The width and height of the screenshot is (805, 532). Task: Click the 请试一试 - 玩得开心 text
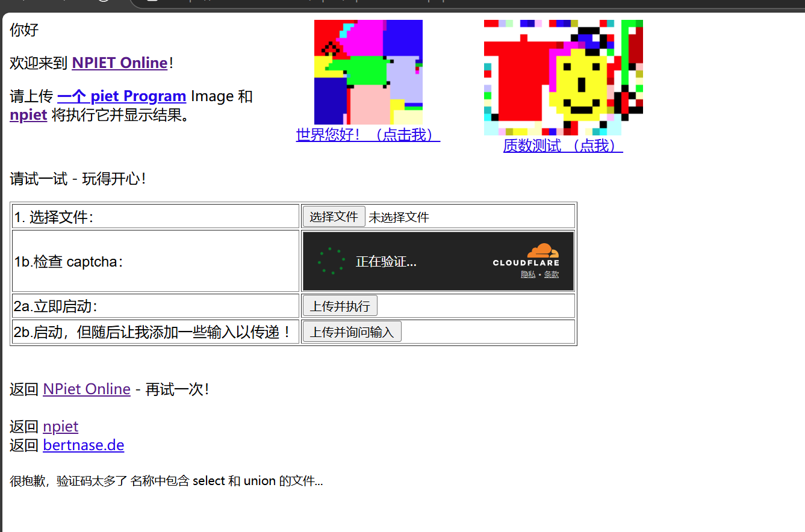(x=78, y=179)
